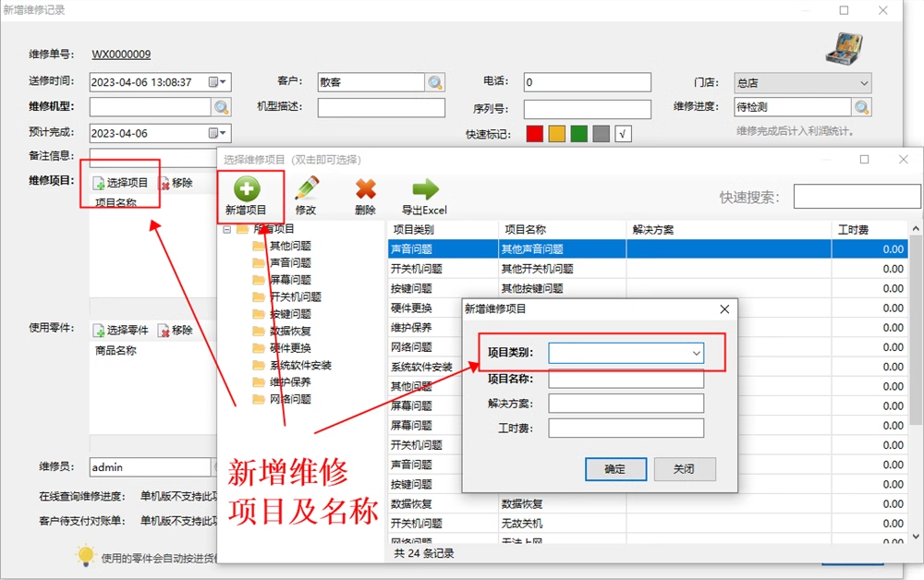Screen dimensions: 924x580
Task: Focus the 电话 input field
Action: tap(588, 82)
